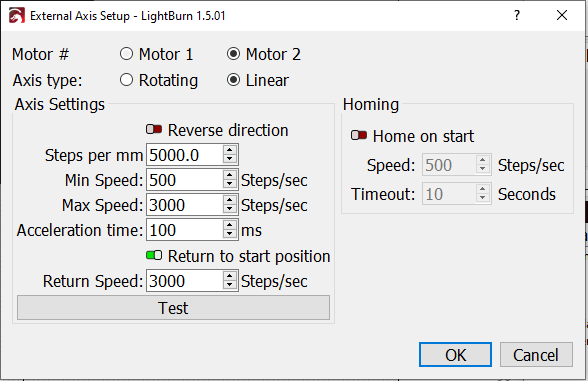Select the Motor 2 radio button
Screen dimensions: 588x381
tap(233, 54)
